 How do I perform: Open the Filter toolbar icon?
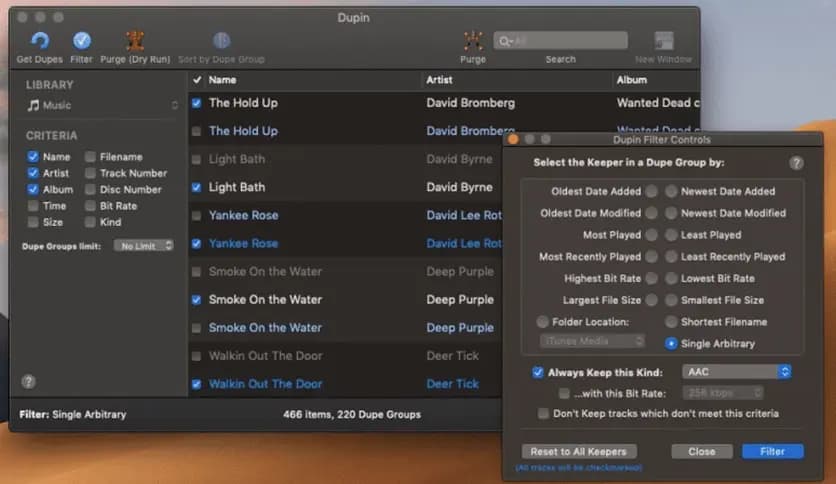tap(82, 41)
